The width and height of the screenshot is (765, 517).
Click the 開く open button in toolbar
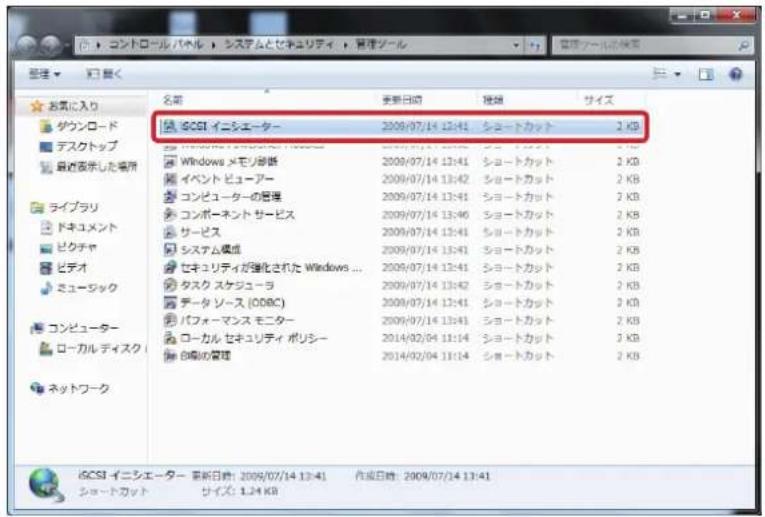(103, 74)
